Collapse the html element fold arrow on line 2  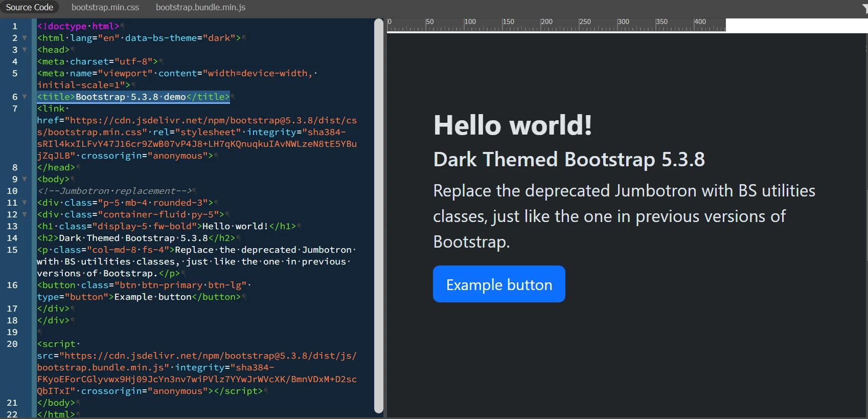25,38
